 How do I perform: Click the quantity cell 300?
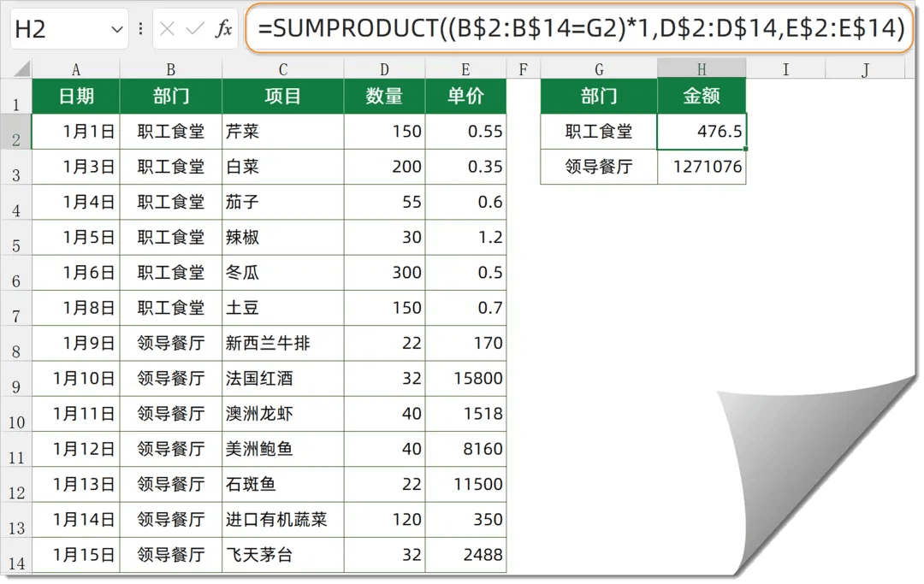coord(384,273)
